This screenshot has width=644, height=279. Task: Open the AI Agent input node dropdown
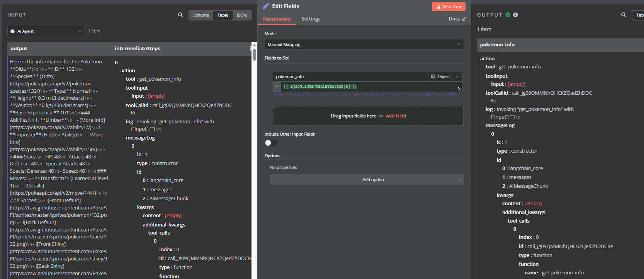coord(46,31)
